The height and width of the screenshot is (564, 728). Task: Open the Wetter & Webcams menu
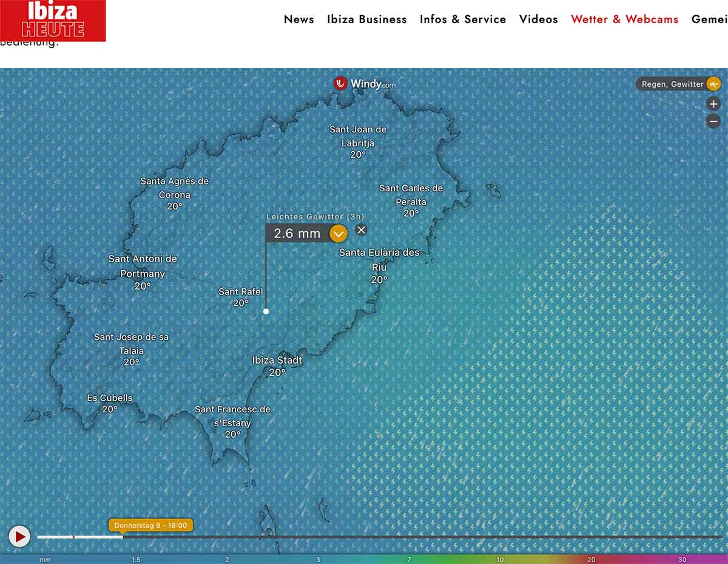624,19
